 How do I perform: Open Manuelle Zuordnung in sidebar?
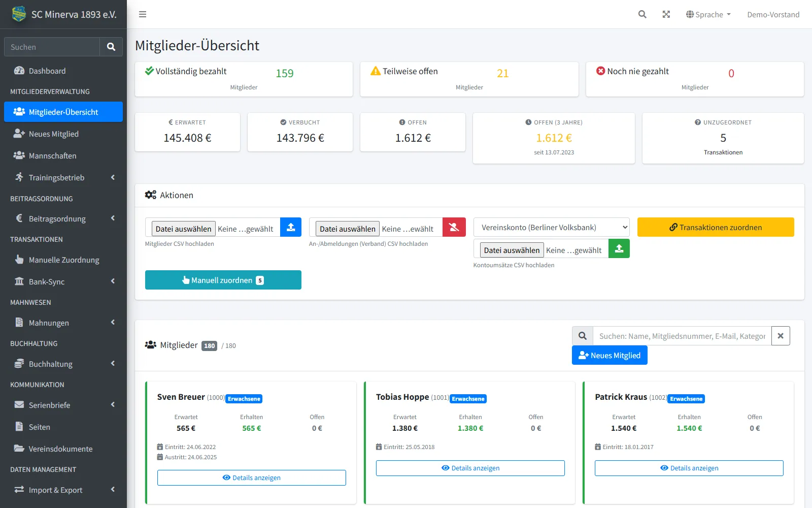(x=63, y=260)
